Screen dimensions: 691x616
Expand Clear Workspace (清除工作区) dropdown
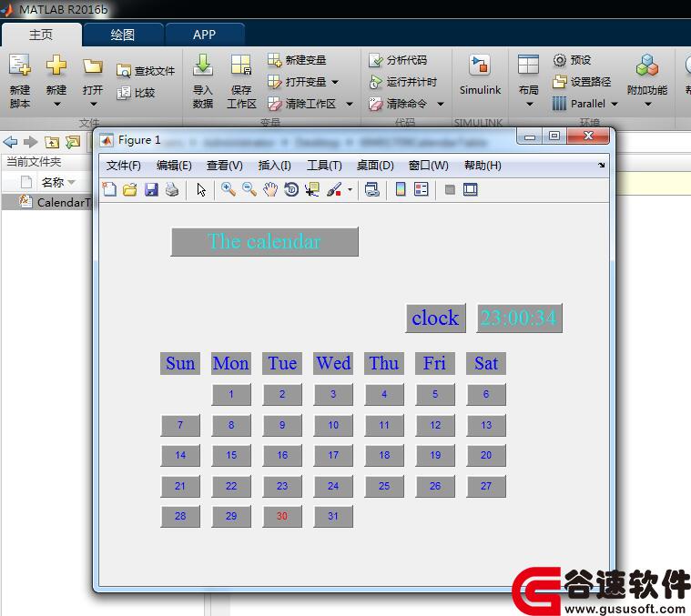click(x=350, y=104)
